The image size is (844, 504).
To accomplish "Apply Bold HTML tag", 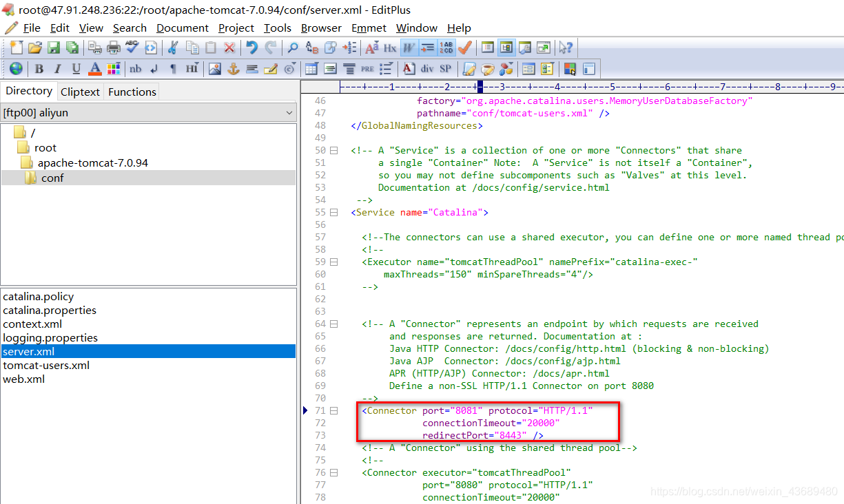I will pyautogui.click(x=39, y=68).
